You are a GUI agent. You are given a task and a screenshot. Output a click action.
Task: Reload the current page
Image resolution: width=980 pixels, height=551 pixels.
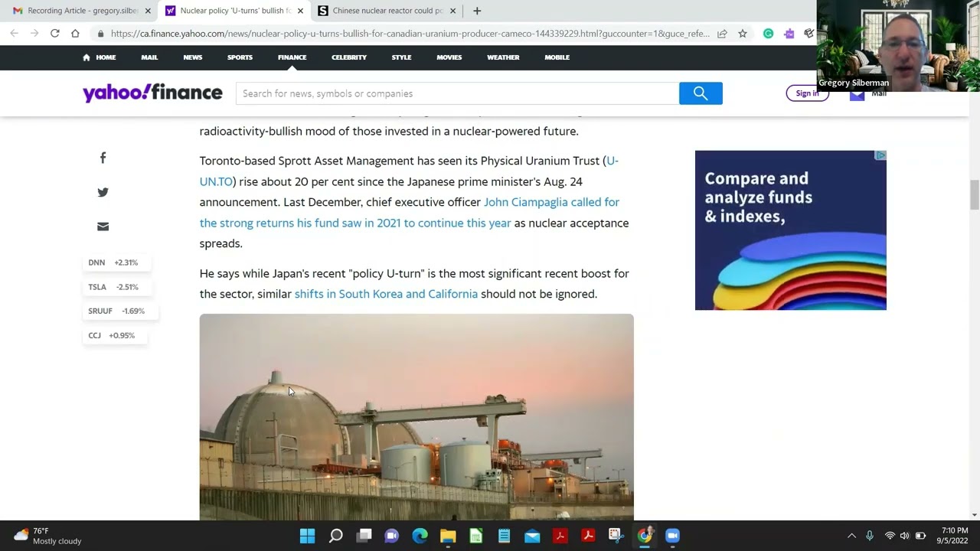tap(54, 34)
